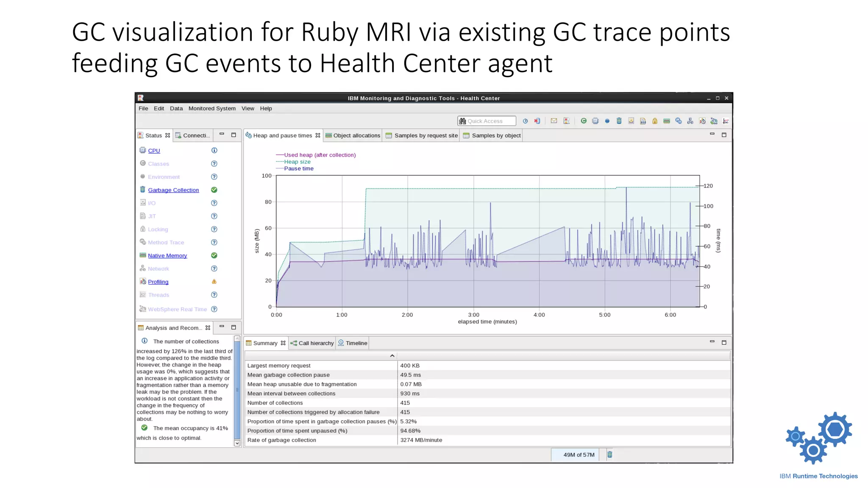Minimize the Analysis and Recommendations panel
The image size is (868, 488).
click(x=222, y=327)
